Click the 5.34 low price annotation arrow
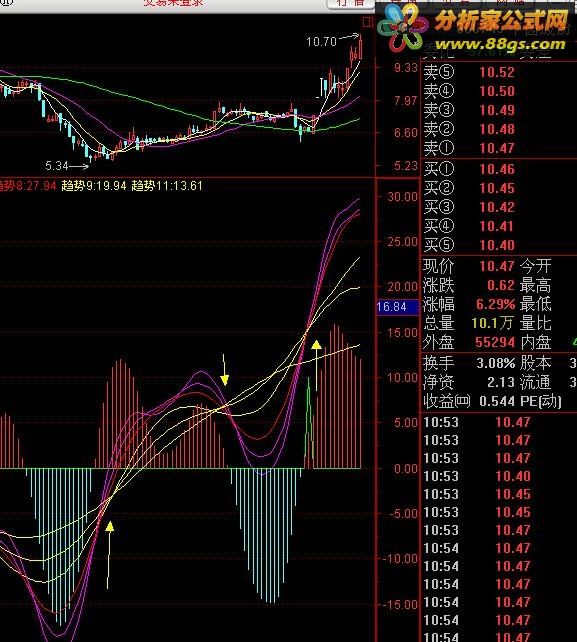This screenshot has width=577, height=642. [x=79, y=166]
